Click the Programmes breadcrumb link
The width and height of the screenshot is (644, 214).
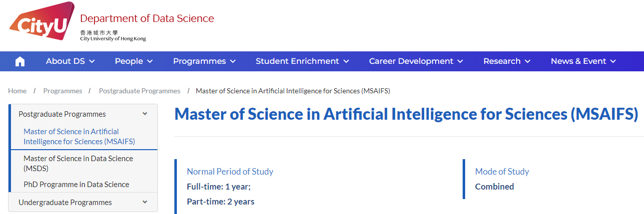click(x=62, y=91)
